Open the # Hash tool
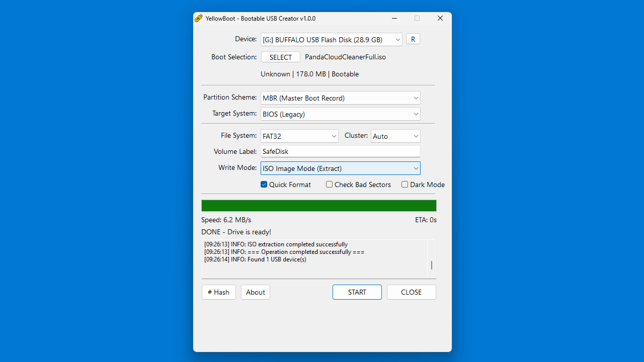Image resolution: width=644 pixels, height=362 pixels. point(219,292)
